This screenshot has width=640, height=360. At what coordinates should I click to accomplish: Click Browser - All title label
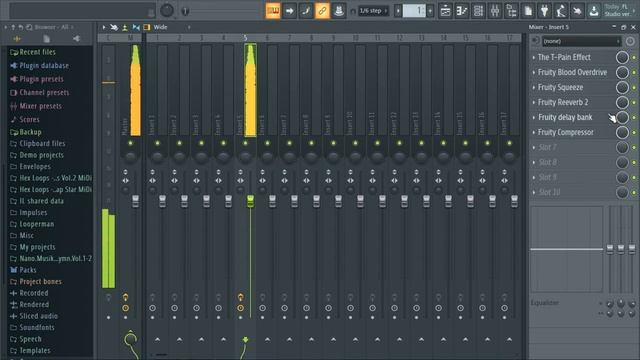pyautogui.click(x=51, y=27)
